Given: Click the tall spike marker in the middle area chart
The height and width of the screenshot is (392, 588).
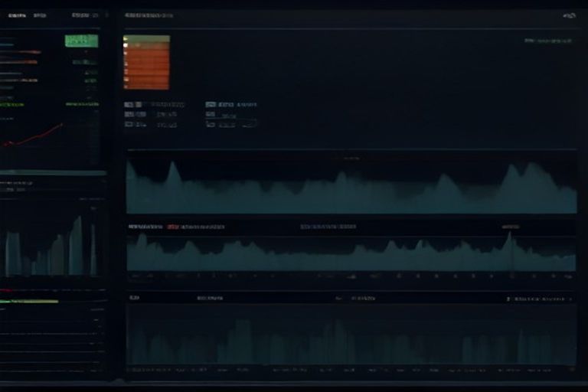Looking at the screenshot, I should pyautogui.click(x=510, y=250).
